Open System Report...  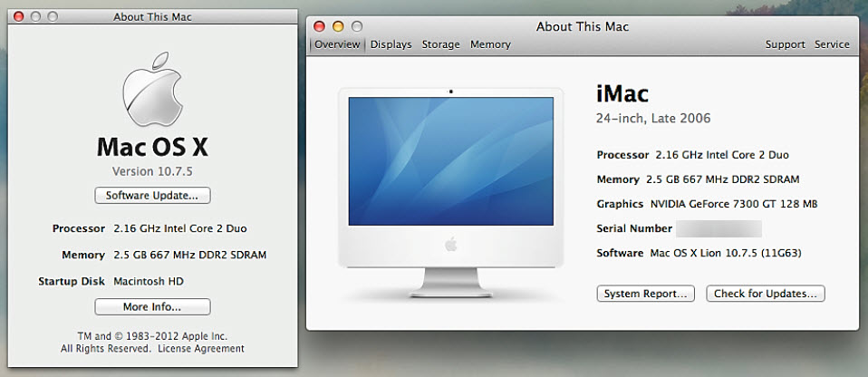[x=645, y=294]
